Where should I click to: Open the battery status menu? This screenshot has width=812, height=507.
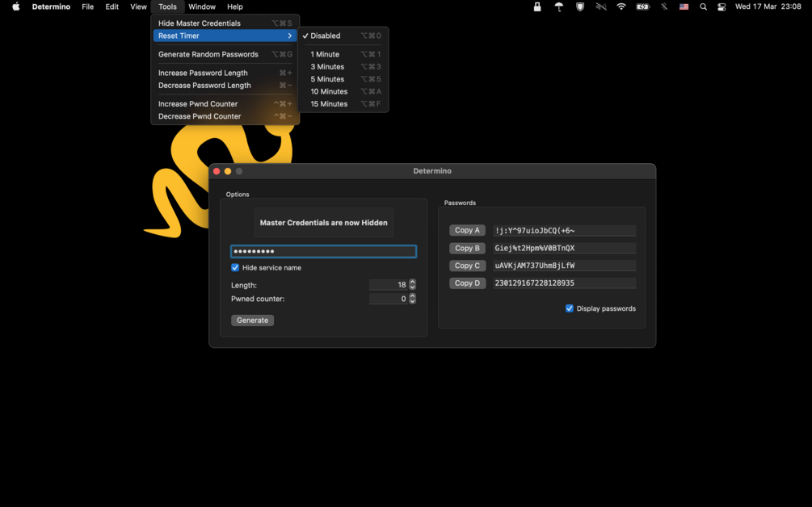(x=642, y=6)
